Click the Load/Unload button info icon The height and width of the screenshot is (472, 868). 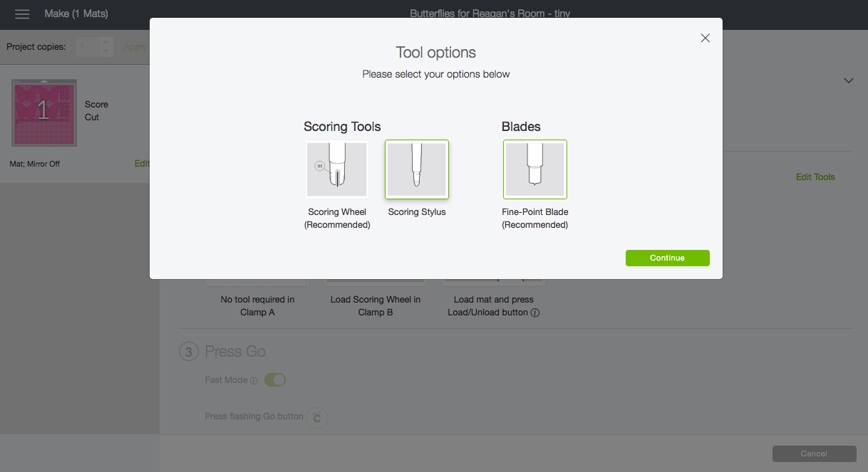pos(535,313)
